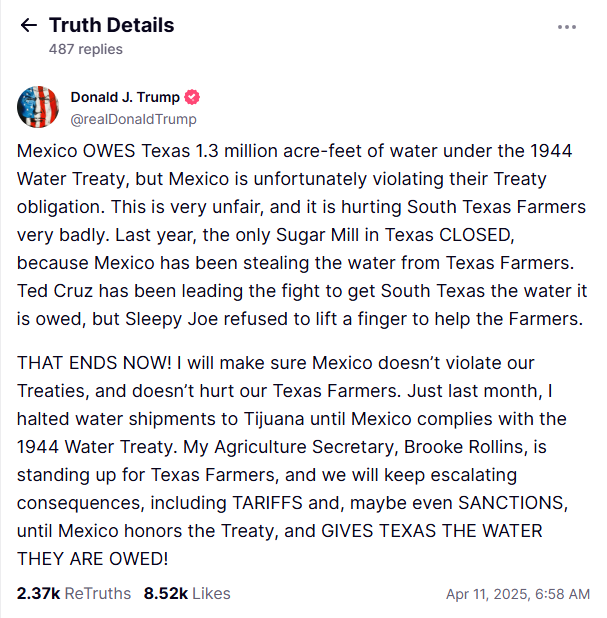The width and height of the screenshot is (607, 618).
Task: Click the Truth Details heading
Action: coord(111,25)
